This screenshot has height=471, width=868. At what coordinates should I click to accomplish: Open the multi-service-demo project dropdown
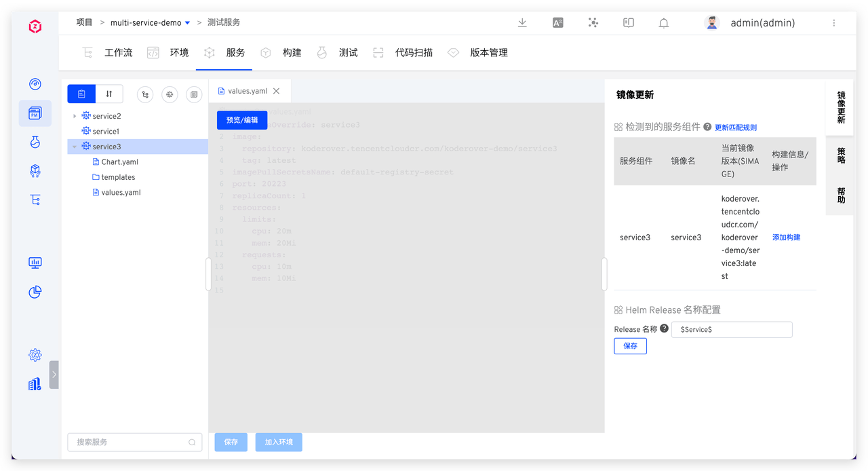click(187, 23)
